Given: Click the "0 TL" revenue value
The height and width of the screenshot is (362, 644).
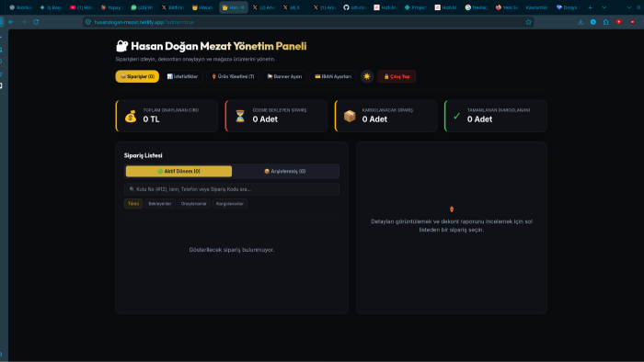Looking at the screenshot, I should 151,119.
